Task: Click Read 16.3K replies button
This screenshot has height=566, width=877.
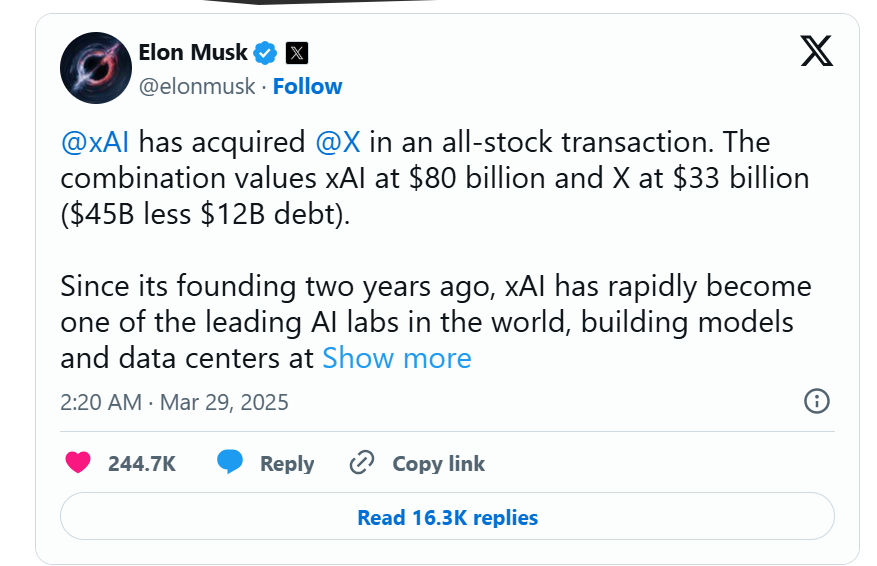Action: click(x=447, y=516)
